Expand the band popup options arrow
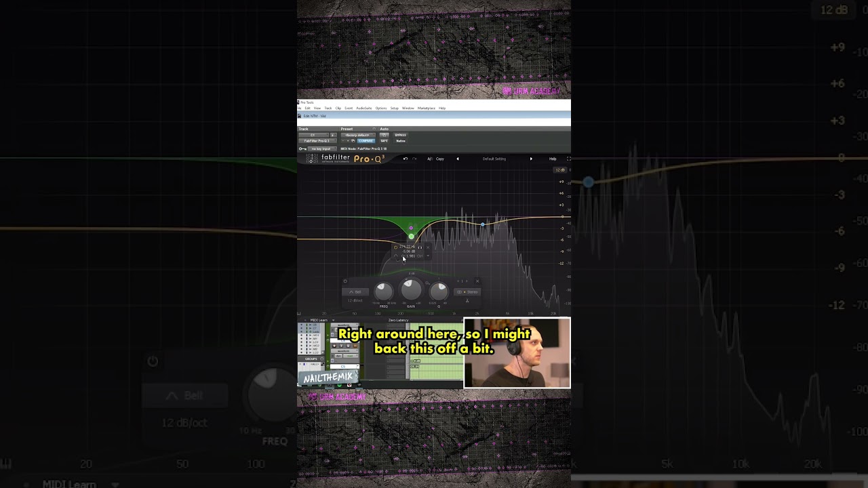The width and height of the screenshot is (868, 488). coord(428,256)
